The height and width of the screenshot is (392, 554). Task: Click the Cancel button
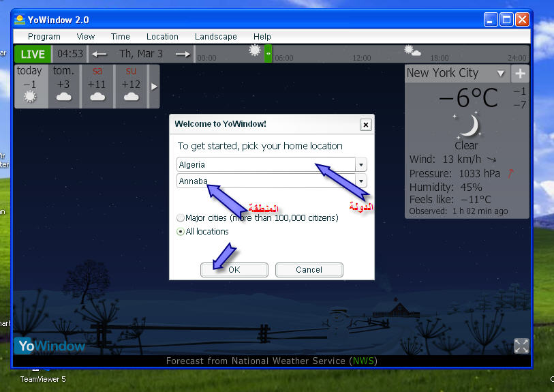(309, 270)
